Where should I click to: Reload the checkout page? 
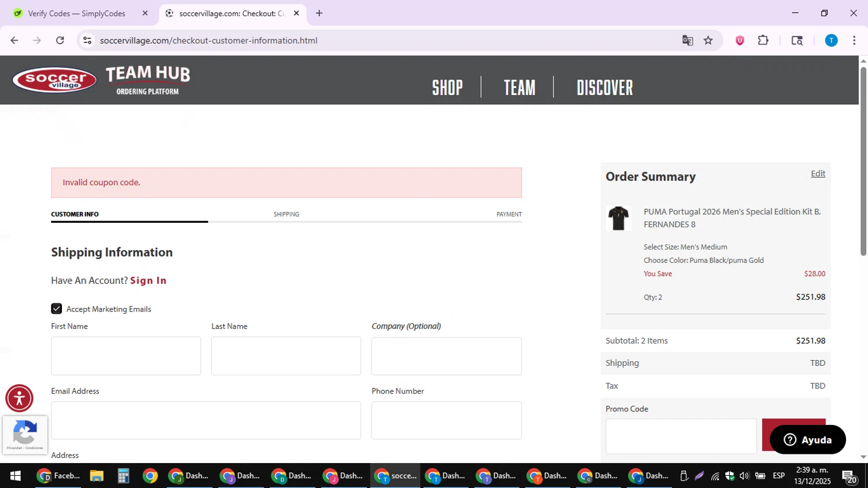coord(60,41)
